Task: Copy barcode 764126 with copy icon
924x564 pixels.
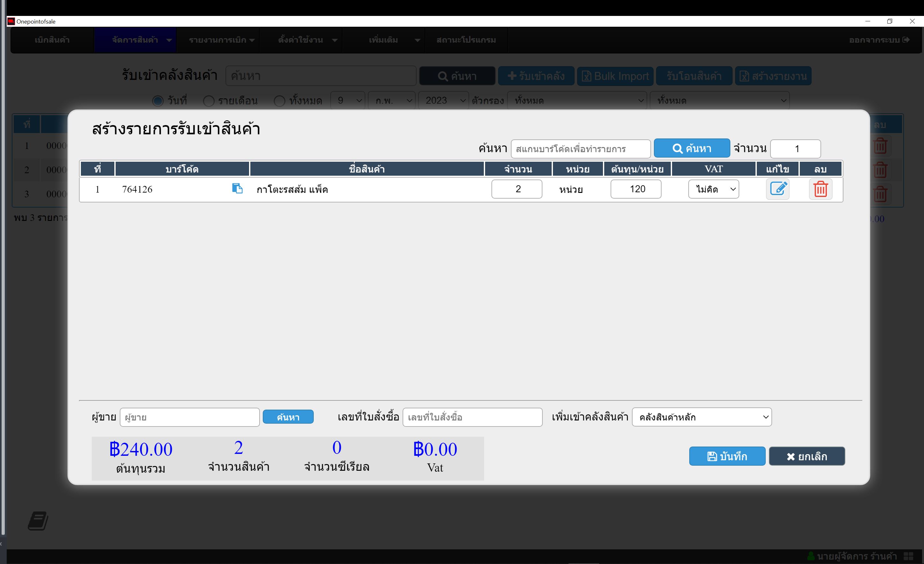Action: click(237, 188)
